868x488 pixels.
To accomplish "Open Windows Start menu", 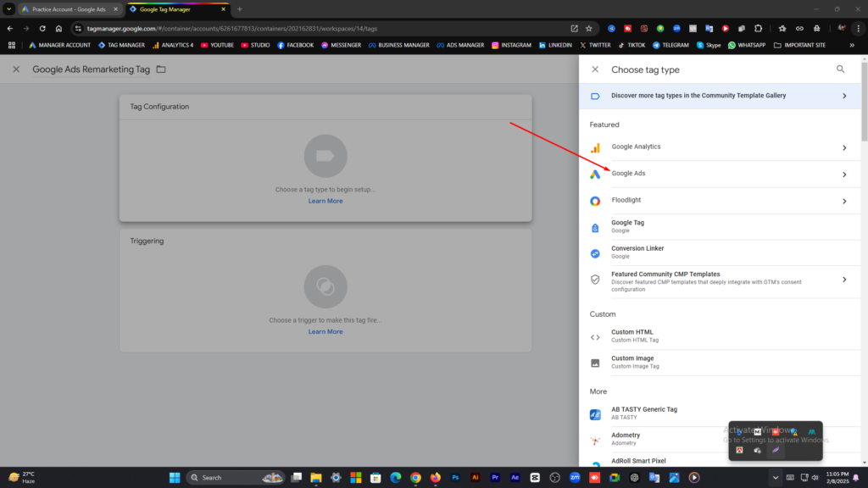I will tap(175, 478).
